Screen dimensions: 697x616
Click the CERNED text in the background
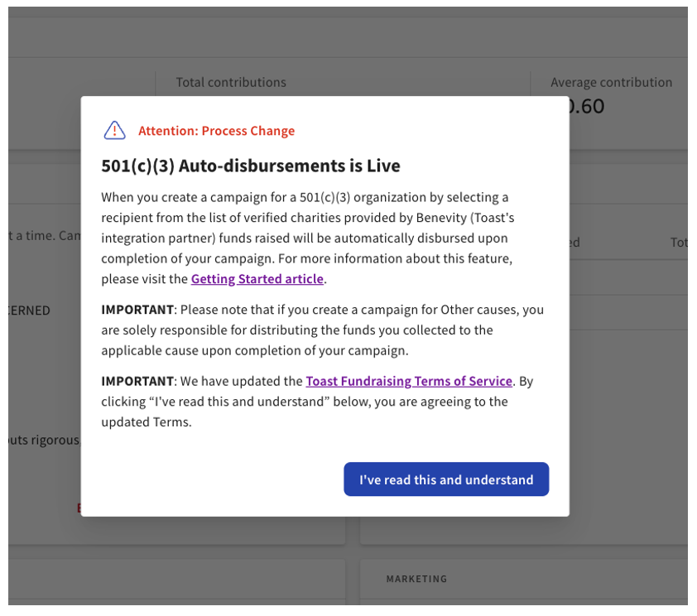click(x=26, y=310)
